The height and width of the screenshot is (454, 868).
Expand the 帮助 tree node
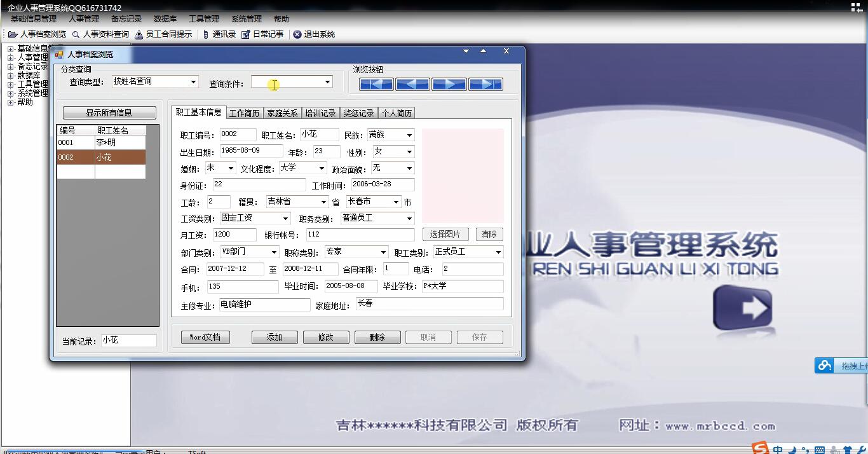(x=10, y=102)
